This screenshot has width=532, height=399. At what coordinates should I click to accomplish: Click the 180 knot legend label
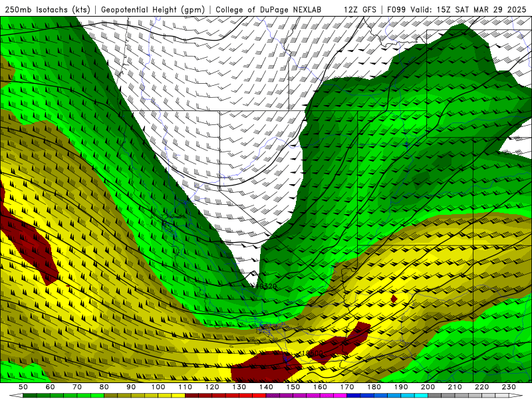pyautogui.click(x=374, y=387)
